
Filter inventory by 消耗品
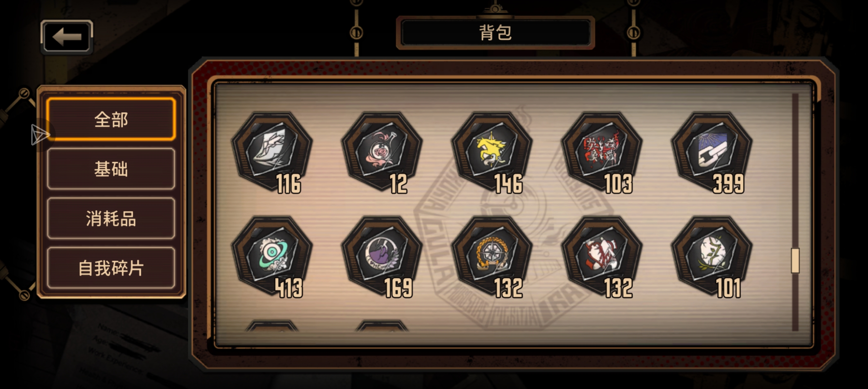[111, 218]
